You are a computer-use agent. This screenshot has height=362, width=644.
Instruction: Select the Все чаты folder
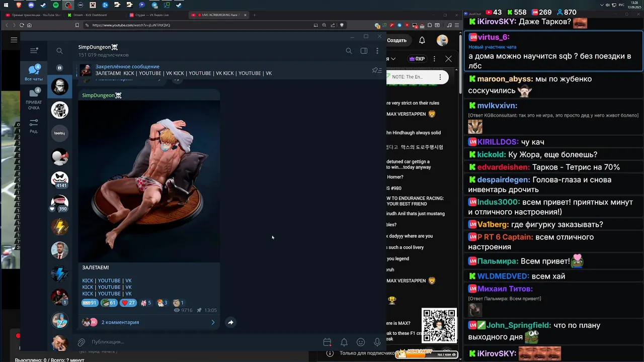(x=34, y=73)
